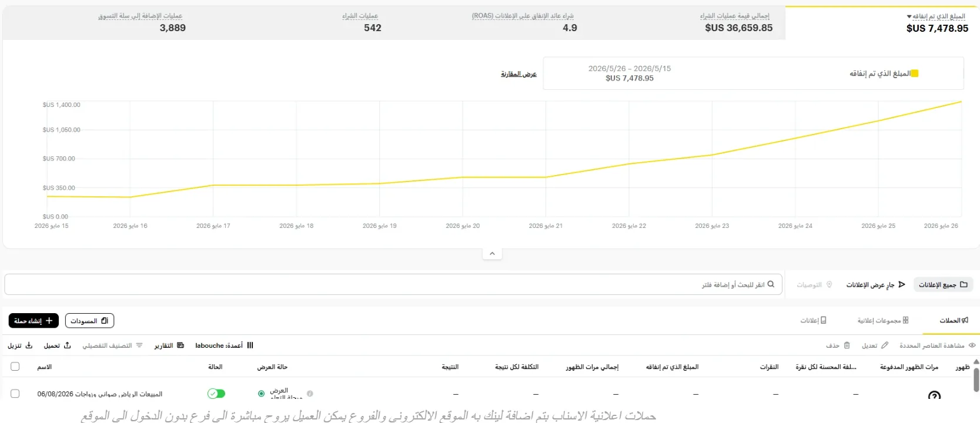This screenshot has height=423, width=980.
Task: Tick the checkbox for the Riyadh sales campaign
Action: click(15, 394)
